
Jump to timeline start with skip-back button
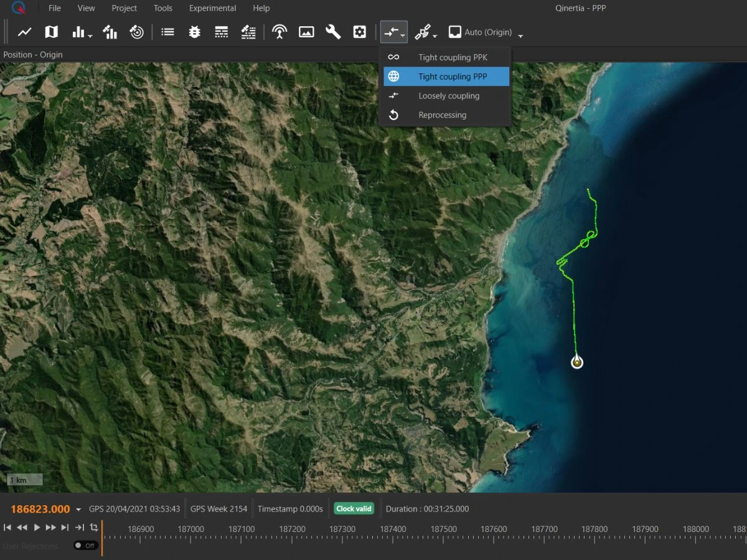click(x=7, y=528)
